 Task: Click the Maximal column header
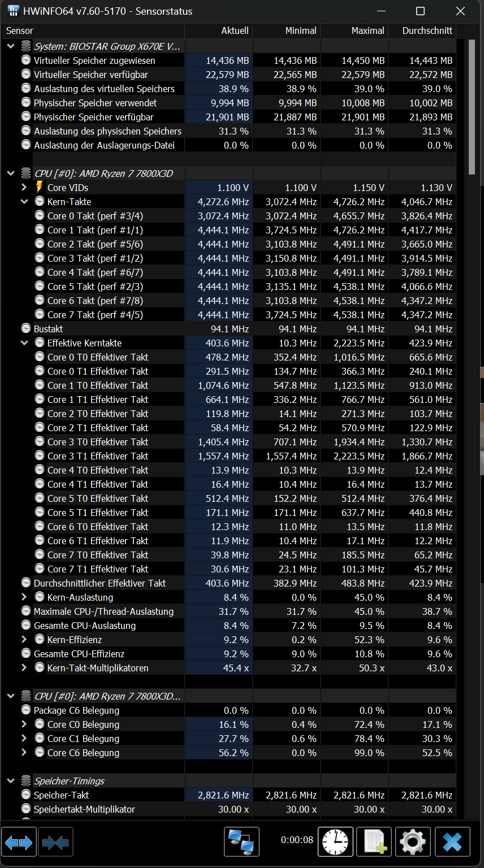click(x=354, y=31)
